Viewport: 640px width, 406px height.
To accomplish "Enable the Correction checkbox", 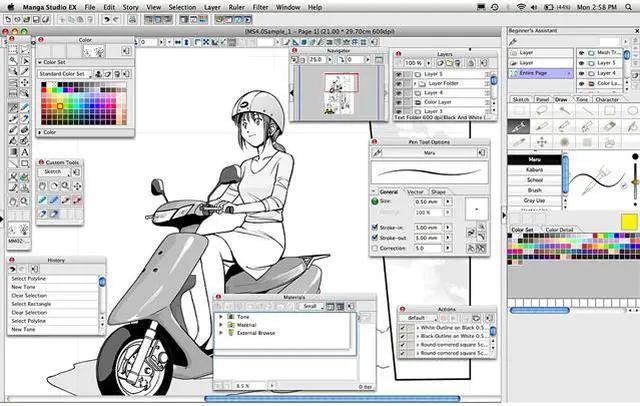I will (375, 248).
